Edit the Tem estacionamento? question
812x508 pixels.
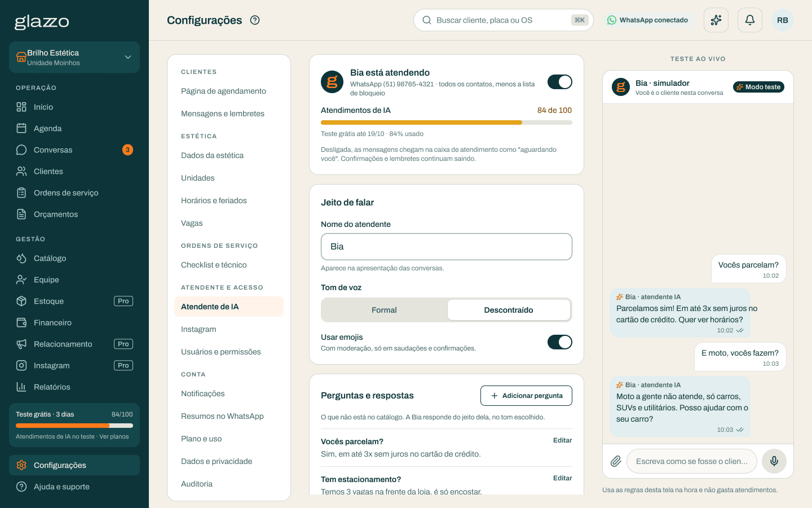(562, 478)
